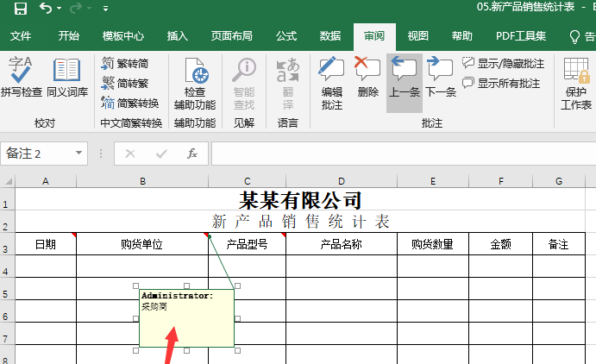This screenshot has height=364, width=596.
Task: Open the 帮助 tab
Action: click(462, 36)
